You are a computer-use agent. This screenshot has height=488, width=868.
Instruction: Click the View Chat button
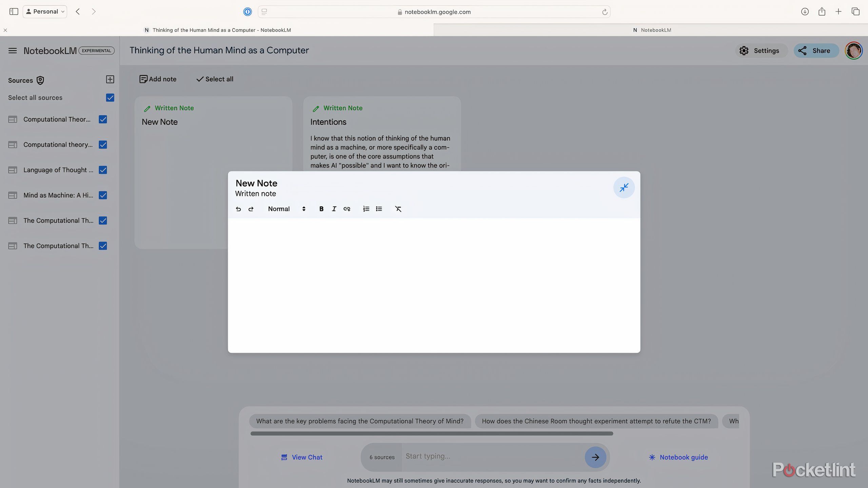(301, 457)
